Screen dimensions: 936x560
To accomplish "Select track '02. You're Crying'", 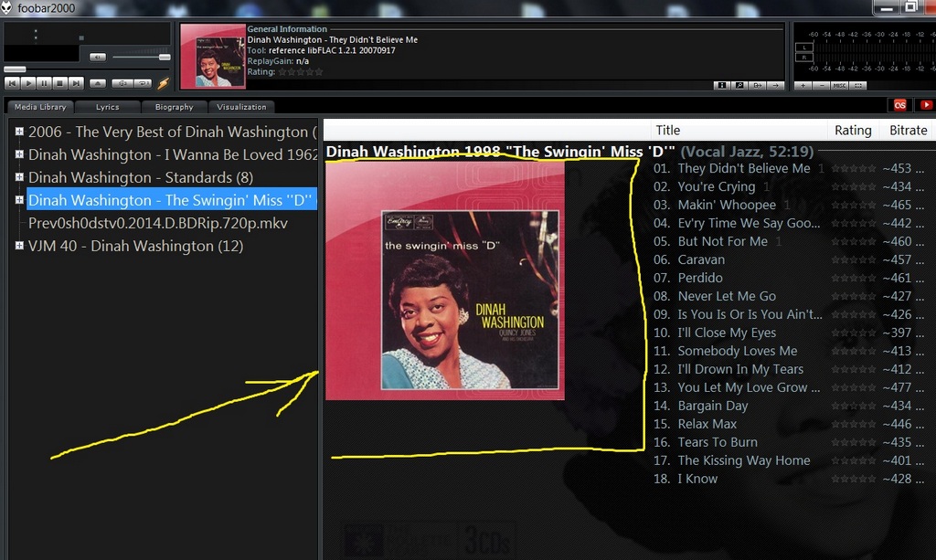I will click(704, 186).
